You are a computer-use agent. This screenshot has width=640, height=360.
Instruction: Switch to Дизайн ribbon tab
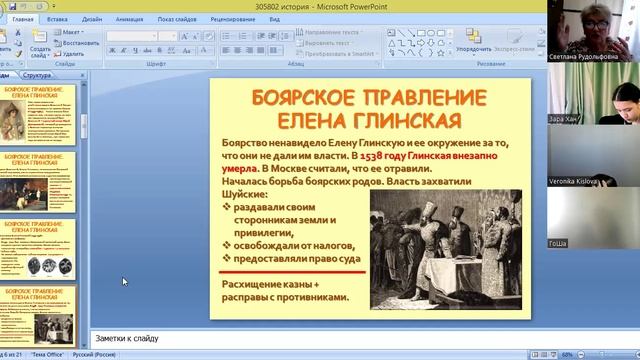pos(92,19)
